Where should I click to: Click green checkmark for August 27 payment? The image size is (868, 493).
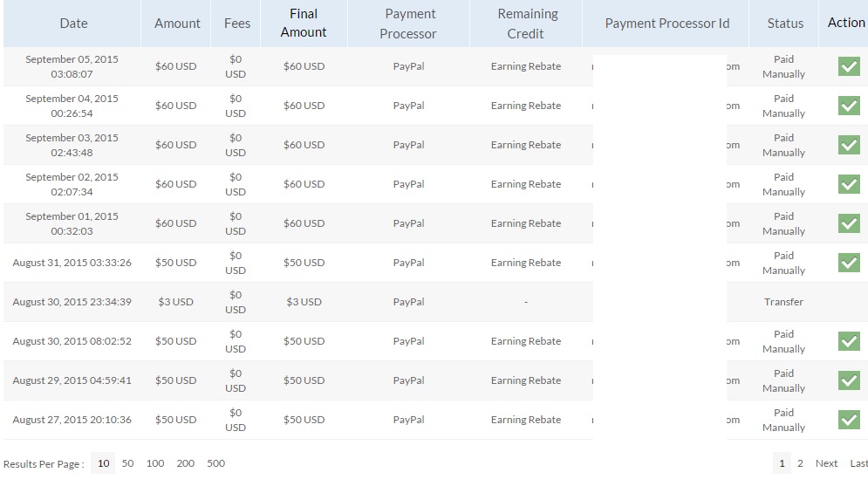click(848, 420)
